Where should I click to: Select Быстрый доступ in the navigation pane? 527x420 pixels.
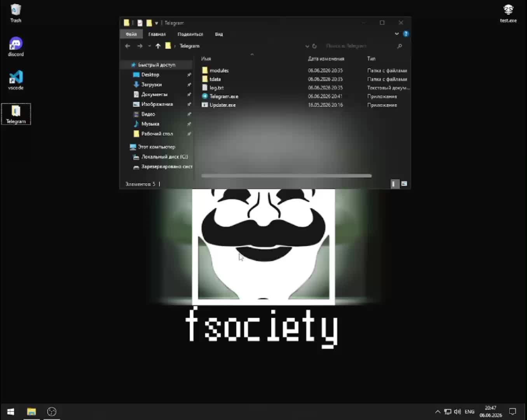click(x=156, y=65)
